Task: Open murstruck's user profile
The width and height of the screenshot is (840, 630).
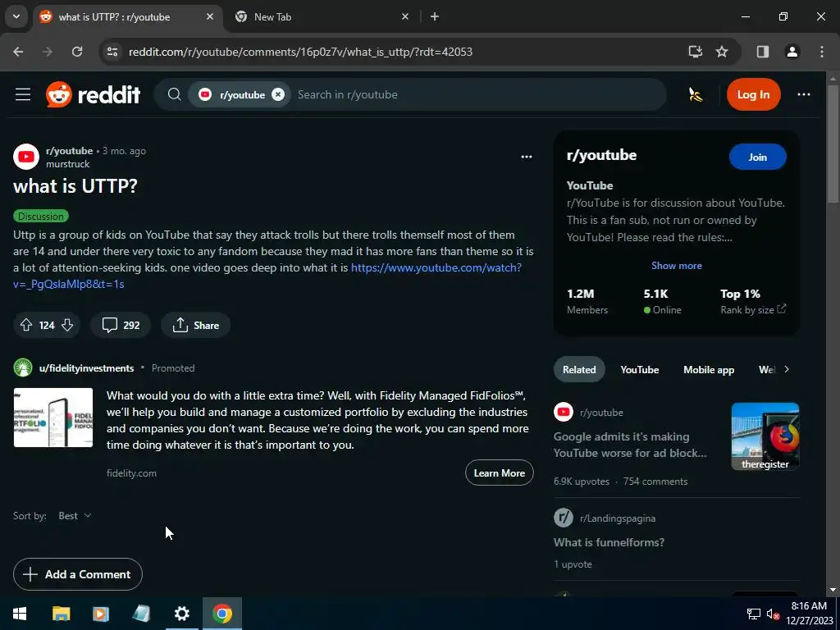Action: click(67, 164)
